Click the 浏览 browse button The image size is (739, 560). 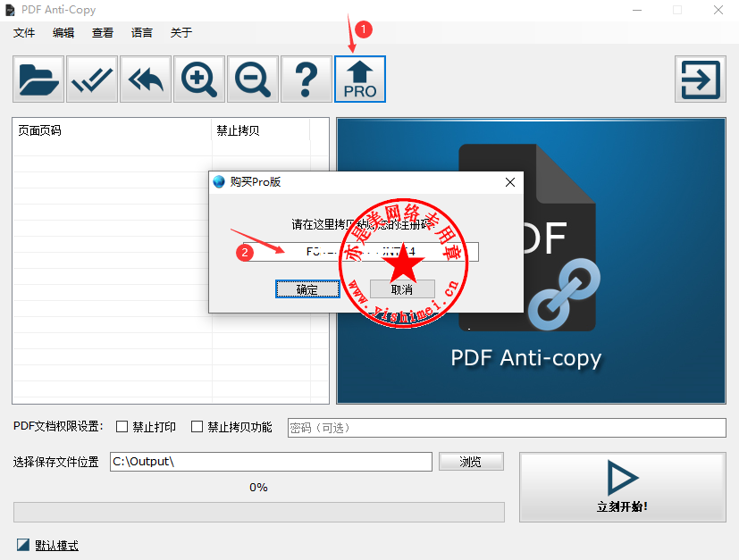coord(471,462)
